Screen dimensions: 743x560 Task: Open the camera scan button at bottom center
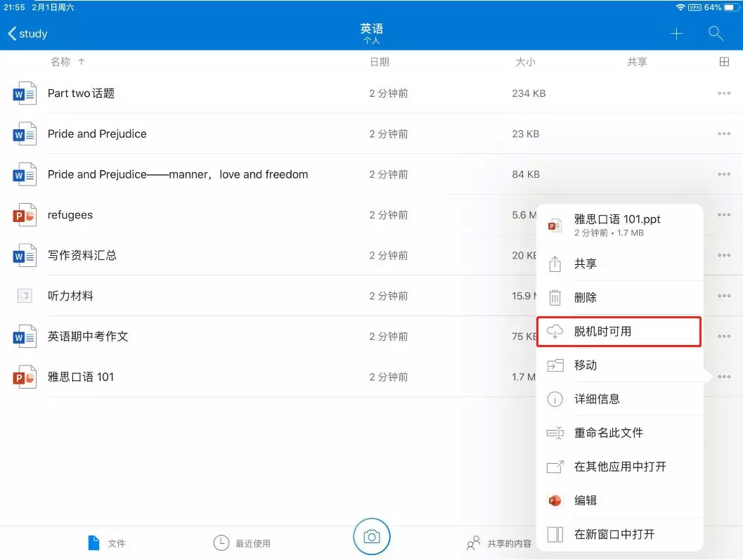click(x=372, y=536)
